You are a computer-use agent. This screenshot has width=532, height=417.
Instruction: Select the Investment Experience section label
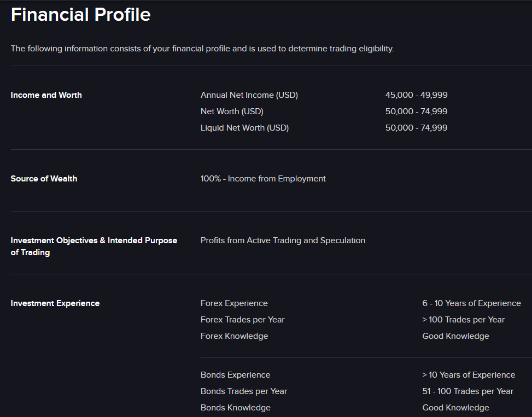(x=55, y=303)
